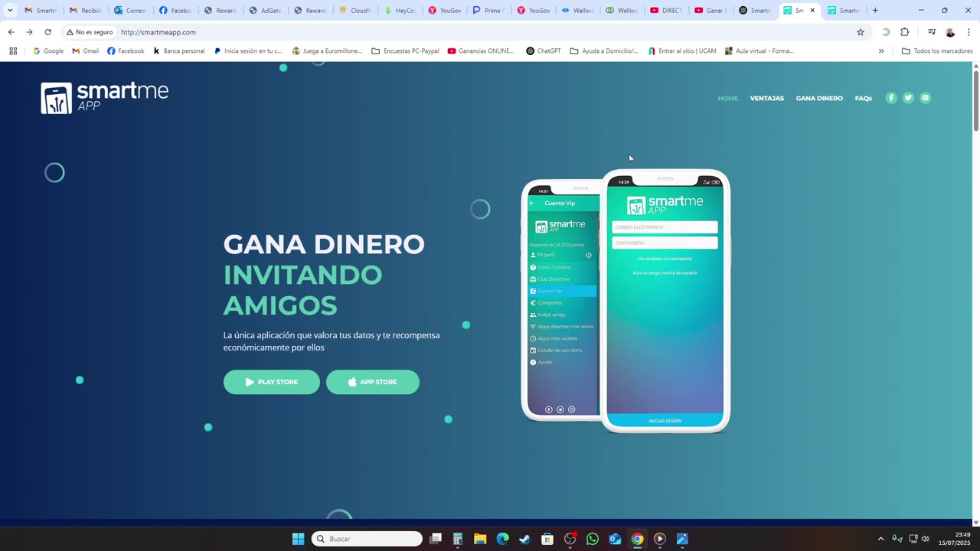Open the Windows Start menu
This screenshot has width=980, height=551.
tap(298, 539)
